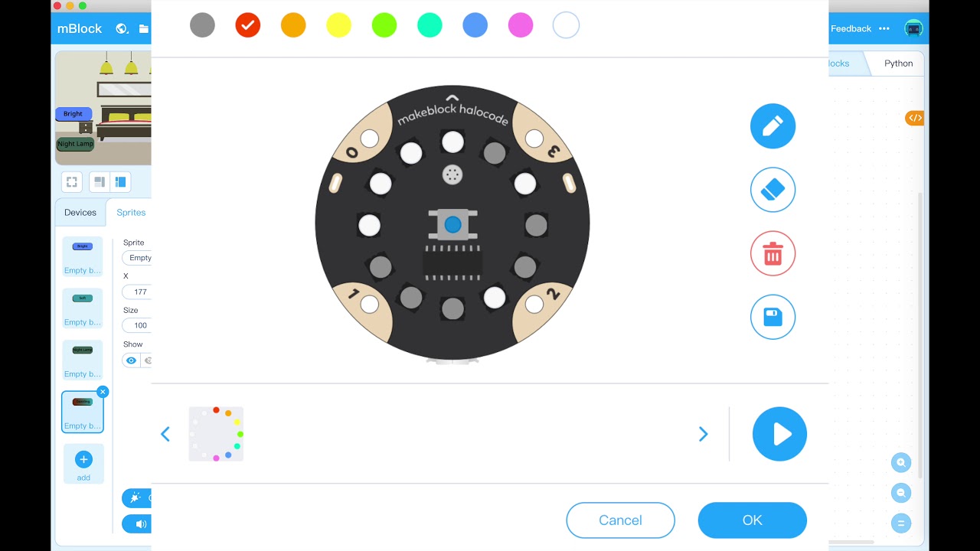This screenshot has height=551, width=980.
Task: Click the add sprite plus icon
Action: pyautogui.click(x=83, y=459)
